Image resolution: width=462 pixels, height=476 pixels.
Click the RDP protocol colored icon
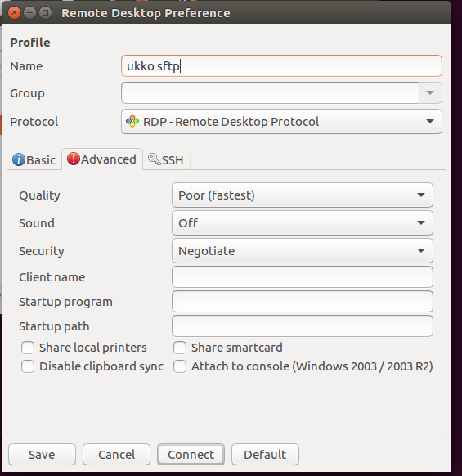point(132,121)
